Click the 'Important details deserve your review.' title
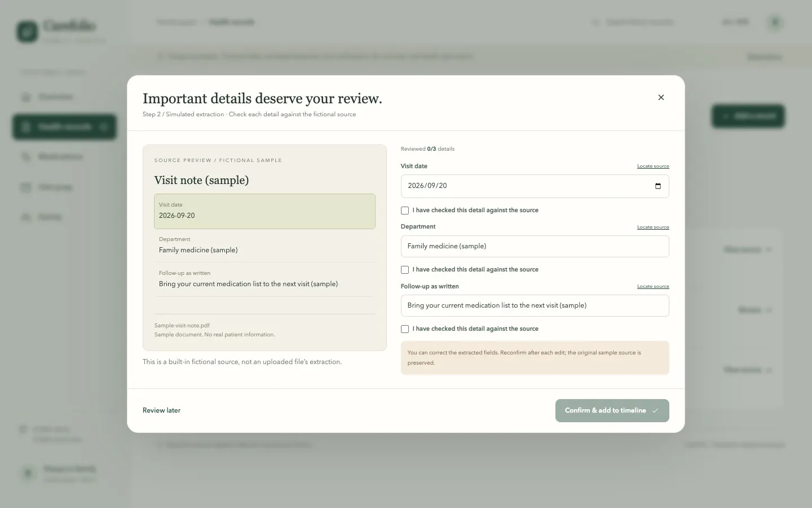 pyautogui.click(x=262, y=99)
